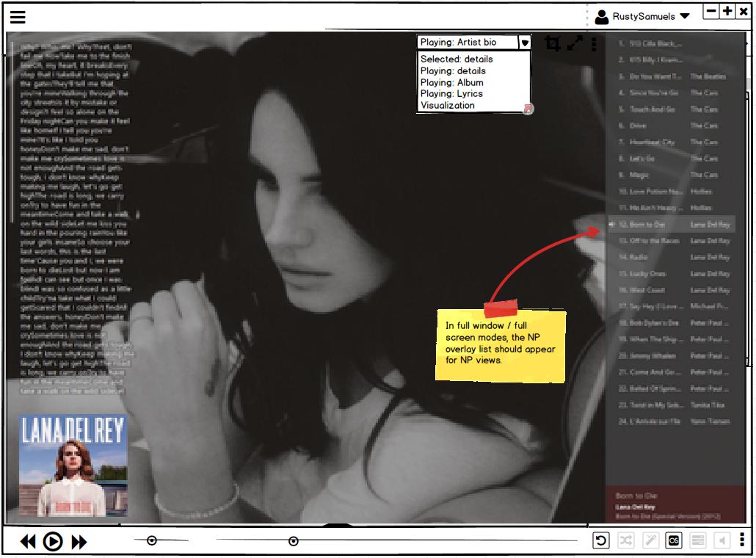Toggle shuffle playback order
Viewport: 756px width, 558px height.
pyautogui.click(x=625, y=541)
